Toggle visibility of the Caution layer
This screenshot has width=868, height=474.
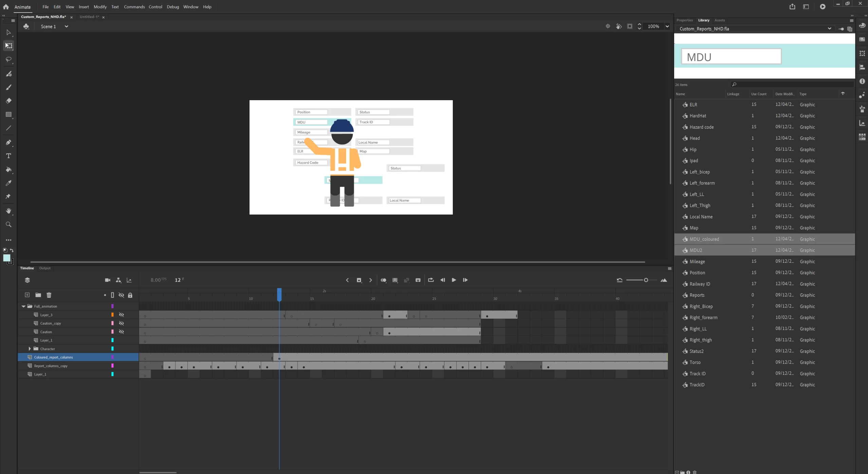pyautogui.click(x=121, y=332)
